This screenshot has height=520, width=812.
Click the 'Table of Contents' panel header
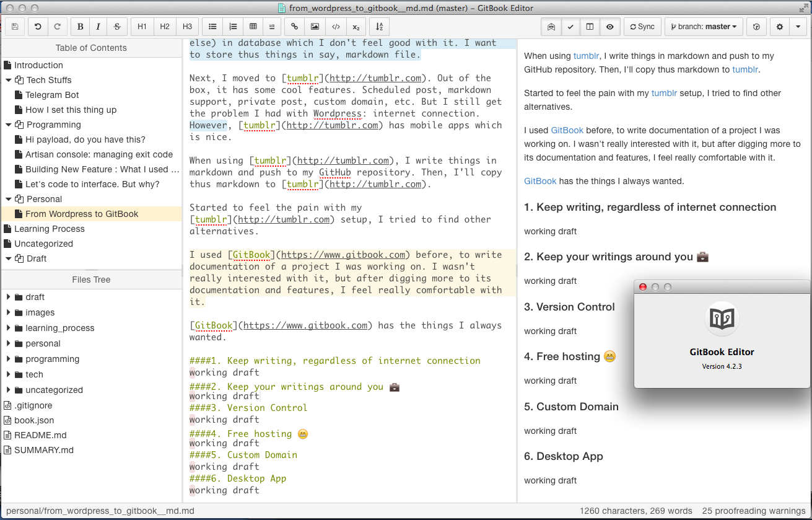(x=91, y=48)
